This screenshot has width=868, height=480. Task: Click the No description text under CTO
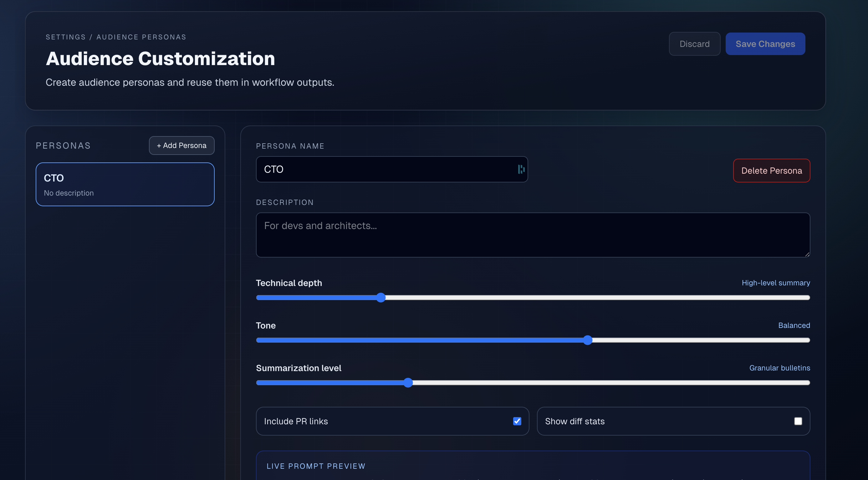coord(69,193)
